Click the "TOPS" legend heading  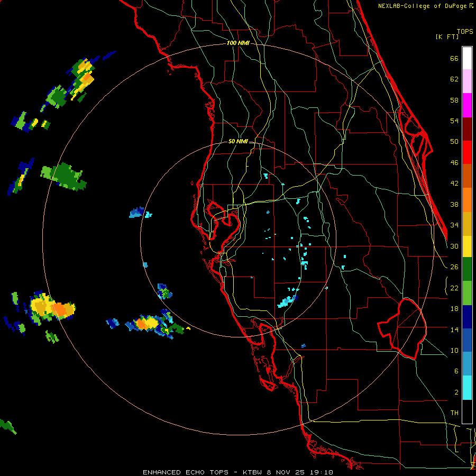[465, 31]
